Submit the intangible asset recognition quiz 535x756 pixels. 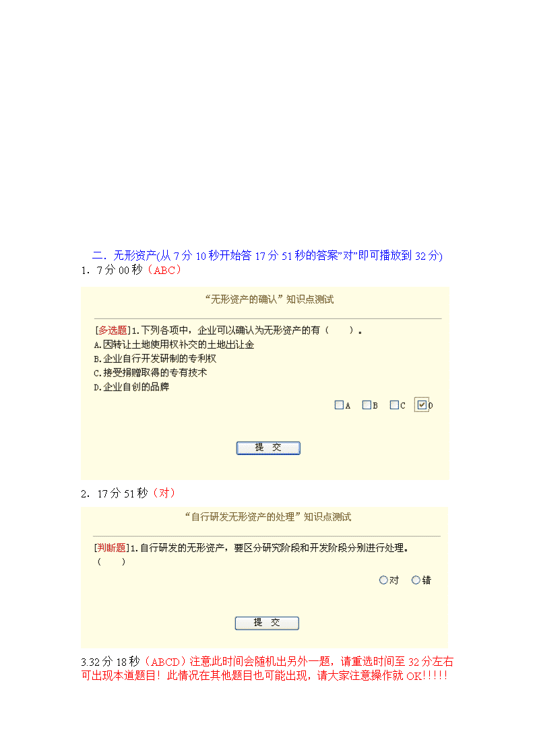point(268,448)
